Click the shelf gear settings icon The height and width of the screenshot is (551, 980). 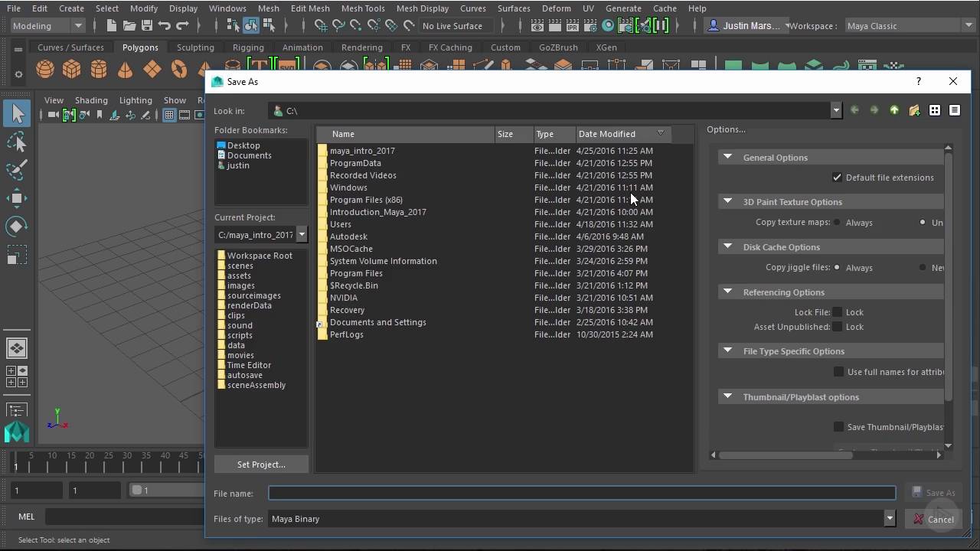tap(18, 74)
